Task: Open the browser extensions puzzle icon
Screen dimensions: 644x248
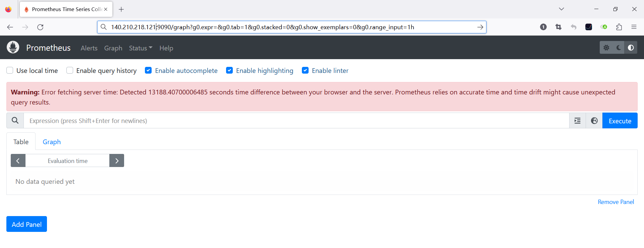Action: click(619, 27)
